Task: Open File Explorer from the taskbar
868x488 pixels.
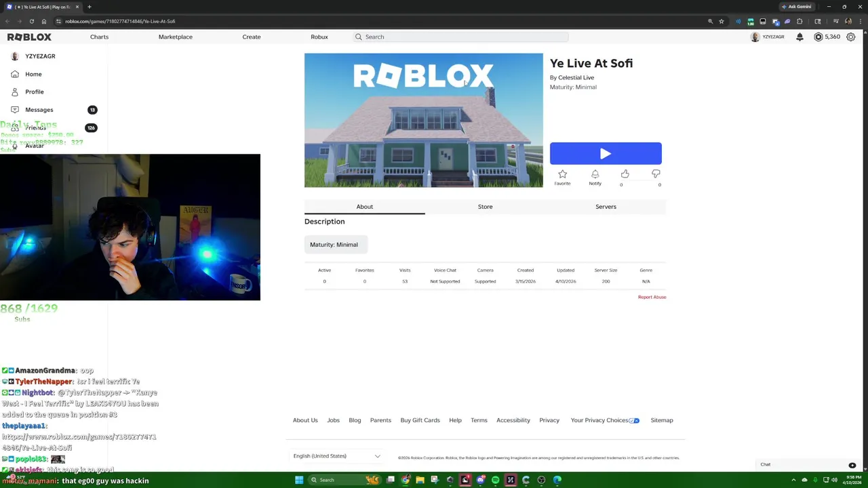Action: [420, 480]
